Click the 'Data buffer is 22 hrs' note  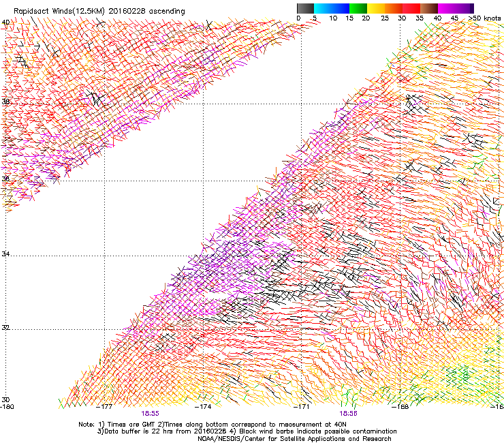tap(139, 431)
